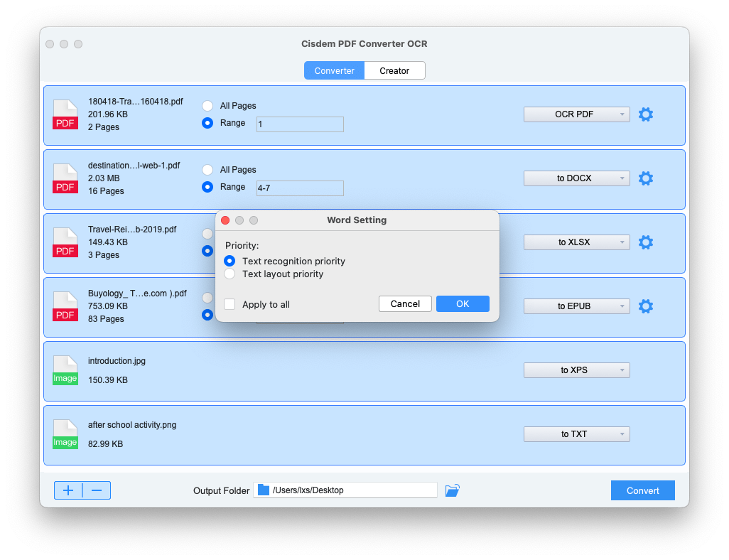Choose Text layout priority
The height and width of the screenshot is (560, 729).
229,274
